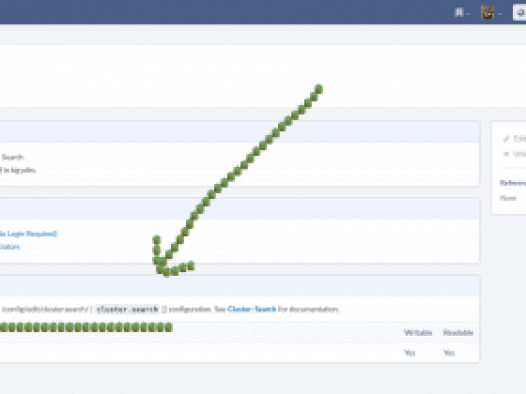Click the Yes value under Readable
The image size is (526, 394).
pyautogui.click(x=449, y=352)
